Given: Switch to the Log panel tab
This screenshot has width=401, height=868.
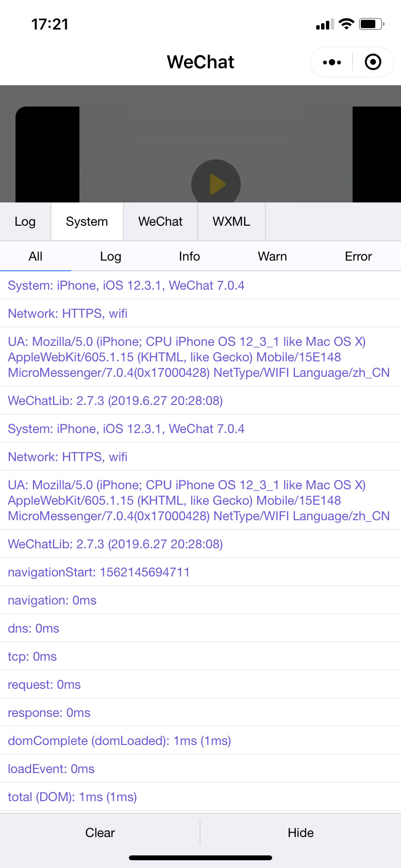Looking at the screenshot, I should point(25,222).
